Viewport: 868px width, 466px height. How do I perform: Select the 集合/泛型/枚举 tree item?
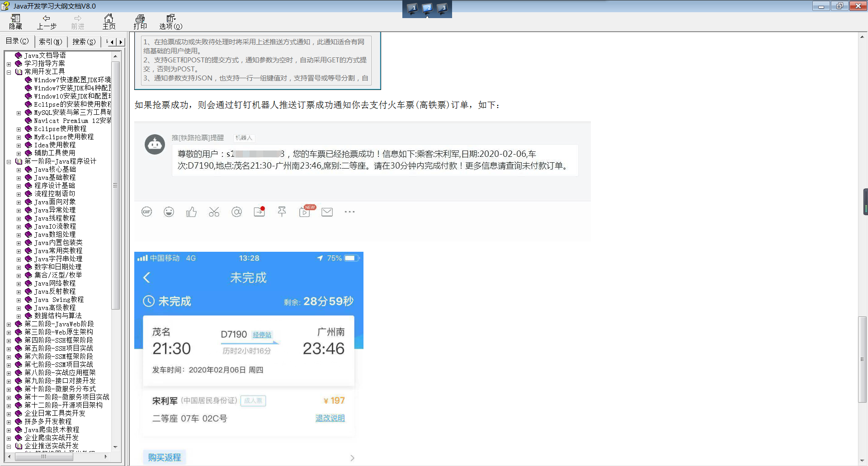click(x=58, y=275)
